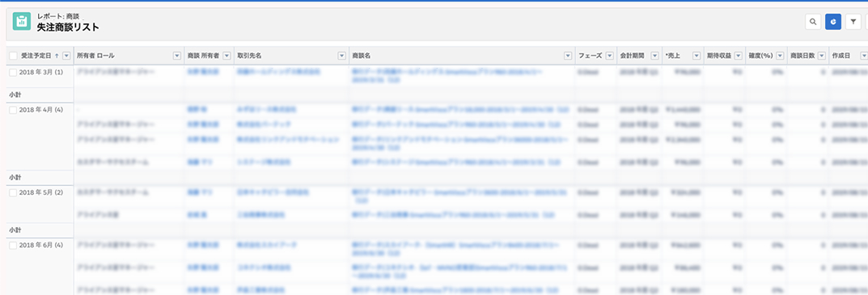Click the 所有者 ロール column header label
The width and height of the screenshot is (868, 295).
coord(95,56)
